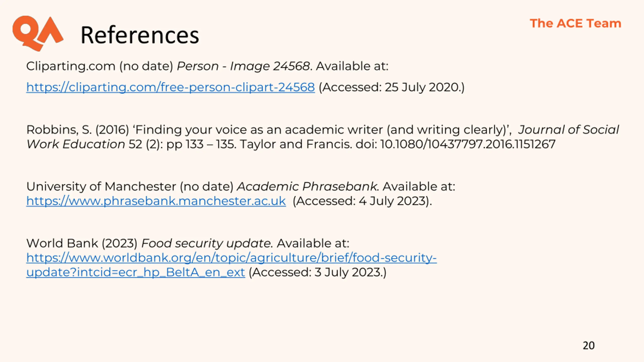Click the italic title Person - Image 24568
644x362 pixels.
(x=243, y=66)
